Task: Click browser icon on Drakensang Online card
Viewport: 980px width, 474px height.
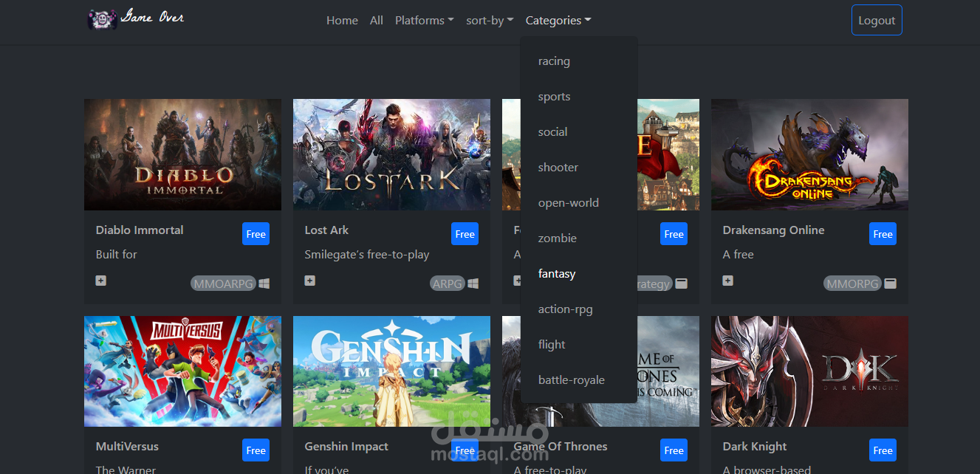Action: coord(891,284)
